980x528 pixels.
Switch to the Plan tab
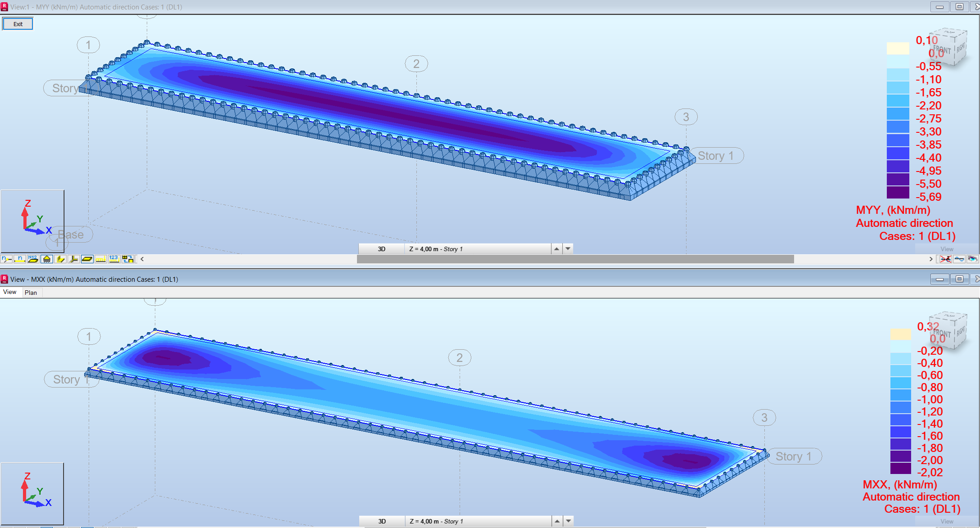click(x=32, y=292)
